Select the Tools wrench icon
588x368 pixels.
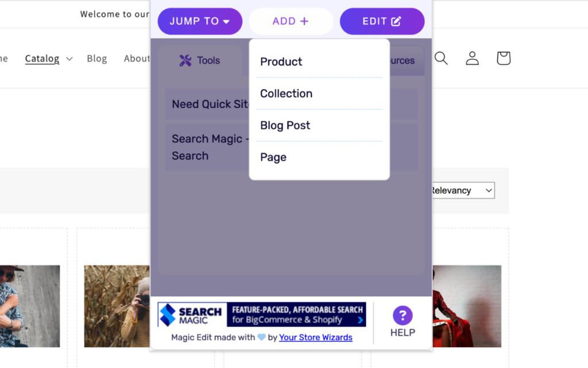click(x=184, y=60)
